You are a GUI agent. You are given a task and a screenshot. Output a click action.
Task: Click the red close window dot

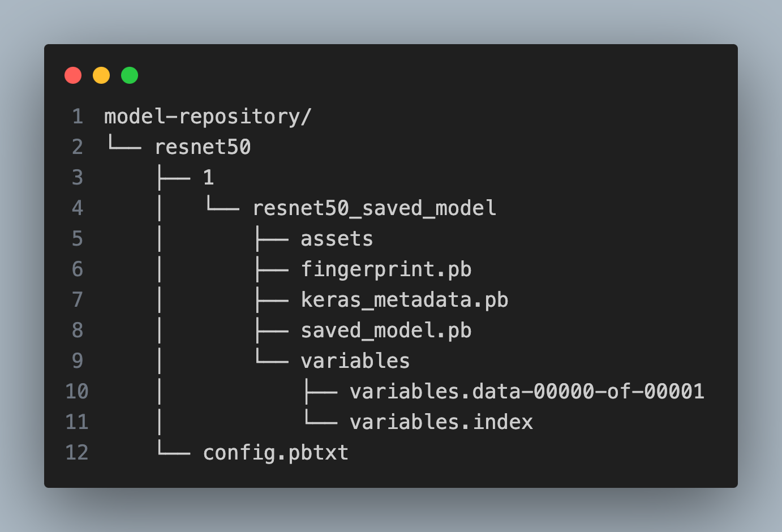(73, 75)
